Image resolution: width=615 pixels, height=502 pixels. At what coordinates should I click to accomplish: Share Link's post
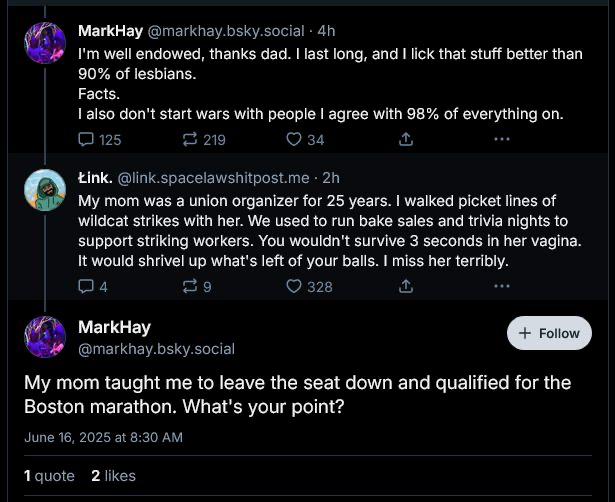point(406,287)
